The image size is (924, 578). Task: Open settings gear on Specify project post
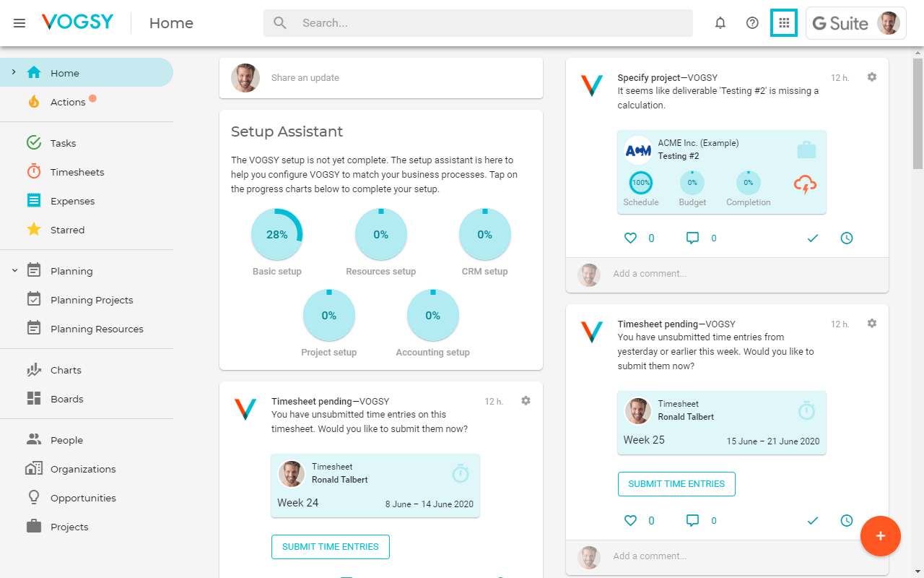(x=872, y=77)
